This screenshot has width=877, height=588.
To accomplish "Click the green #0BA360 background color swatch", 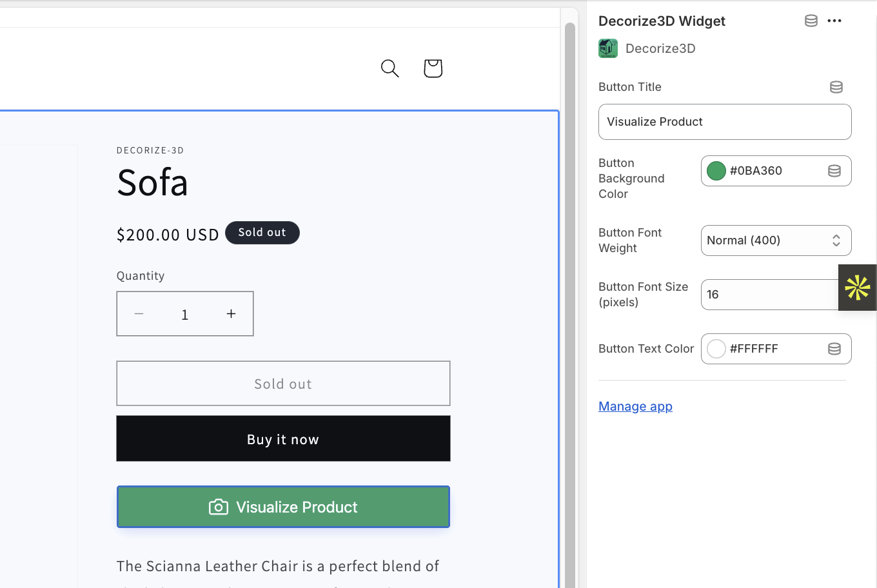I will [x=716, y=171].
